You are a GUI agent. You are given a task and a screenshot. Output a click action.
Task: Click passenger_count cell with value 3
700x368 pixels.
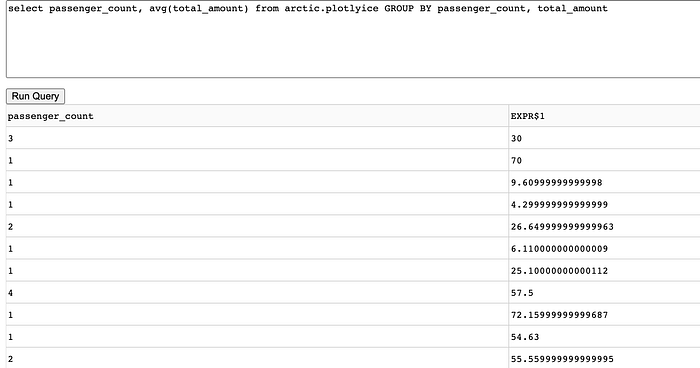pyautogui.click(x=257, y=138)
